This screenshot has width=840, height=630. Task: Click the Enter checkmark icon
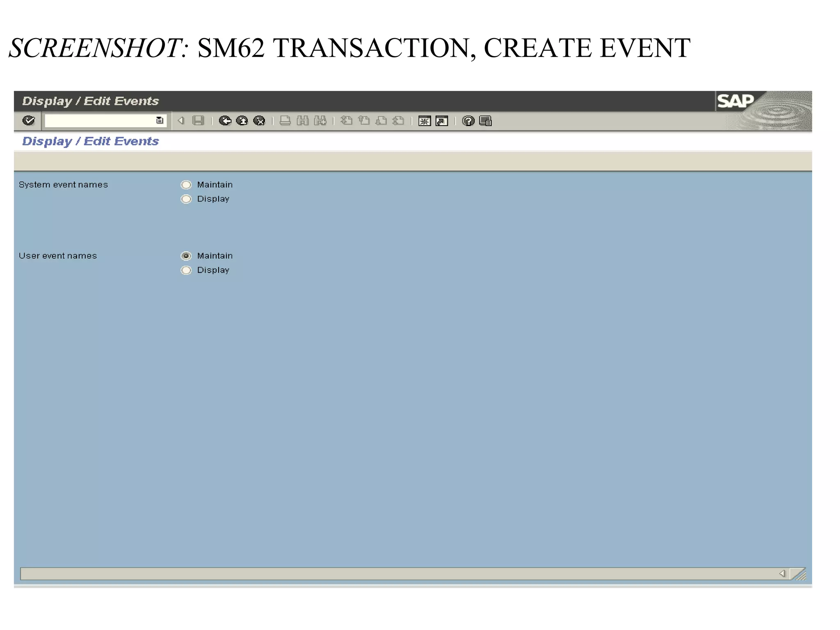pyautogui.click(x=28, y=121)
